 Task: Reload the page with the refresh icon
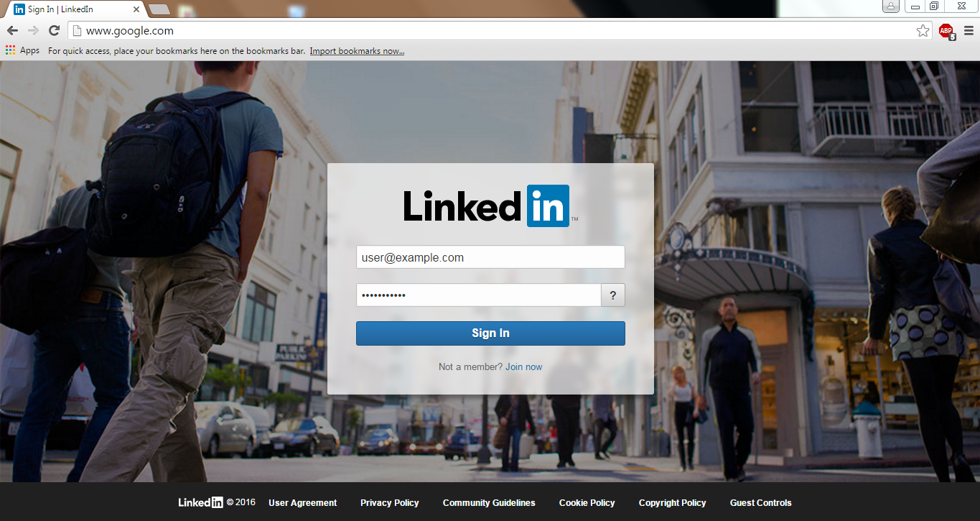54,30
